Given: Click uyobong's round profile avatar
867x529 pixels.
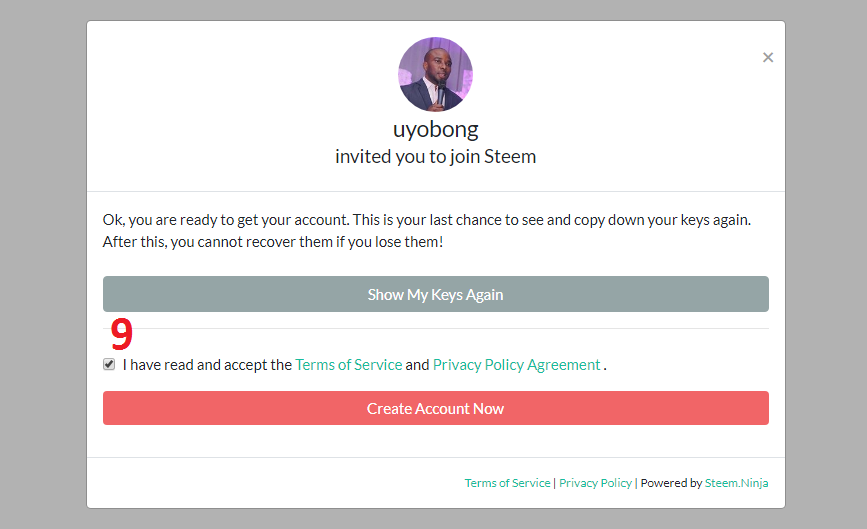Looking at the screenshot, I should 435,75.
